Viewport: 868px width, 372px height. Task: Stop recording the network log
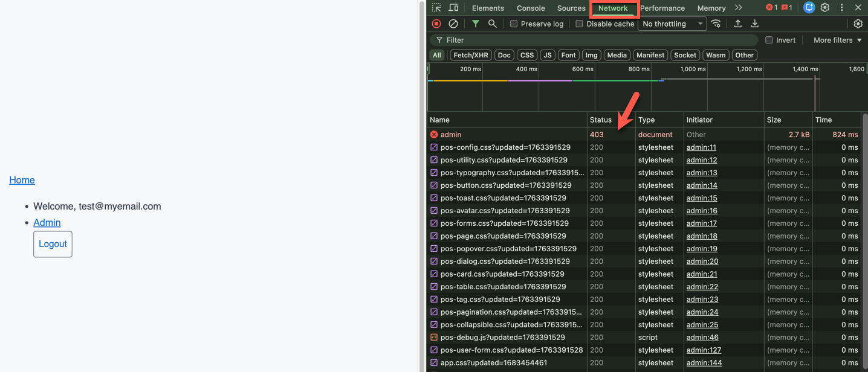(436, 24)
